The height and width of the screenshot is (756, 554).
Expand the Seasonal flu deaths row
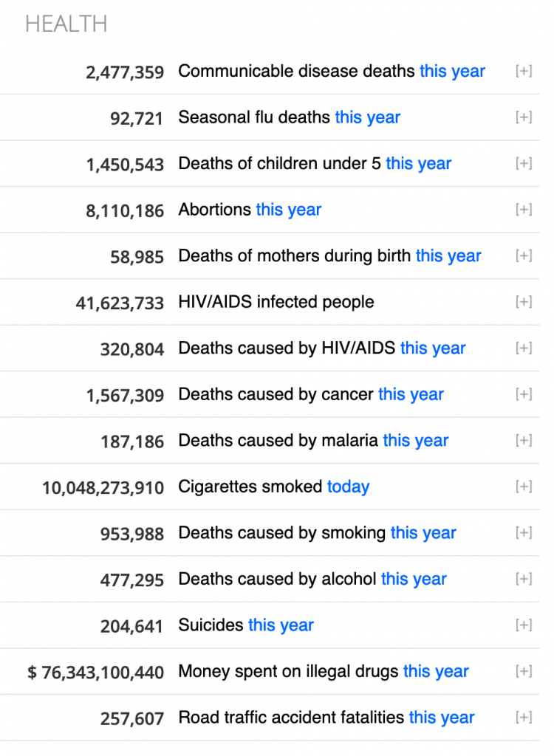coord(523,117)
